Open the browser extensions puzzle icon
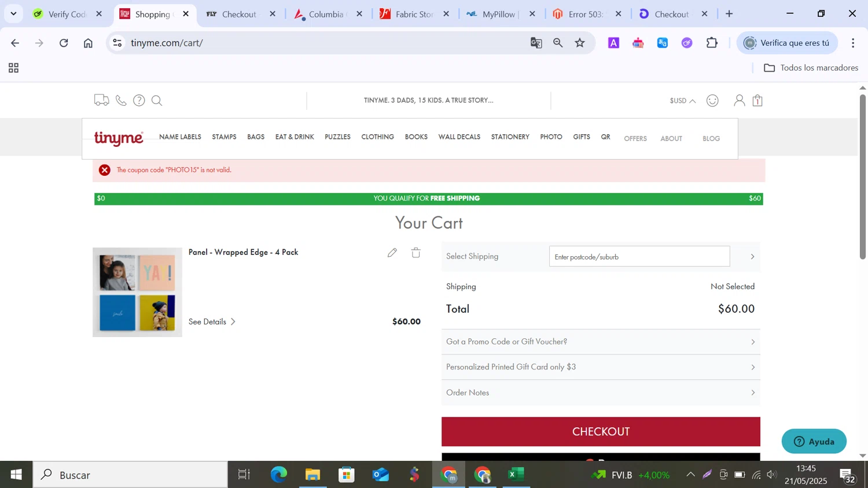Viewport: 868px width, 488px height. (x=712, y=43)
